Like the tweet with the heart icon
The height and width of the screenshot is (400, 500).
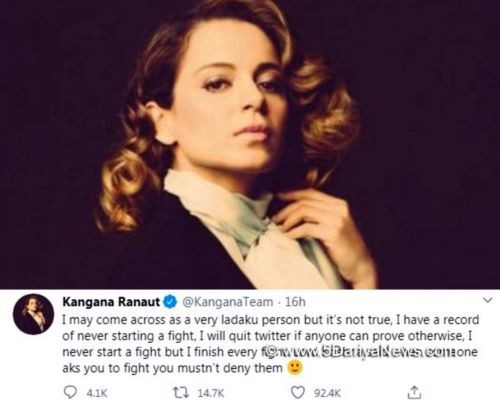tap(298, 392)
